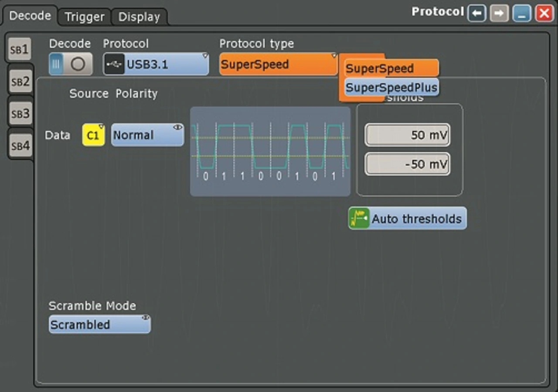Screen dimensions: 558x392
Task: Toggle the Decode switch
Action: pyautogui.click(x=71, y=64)
